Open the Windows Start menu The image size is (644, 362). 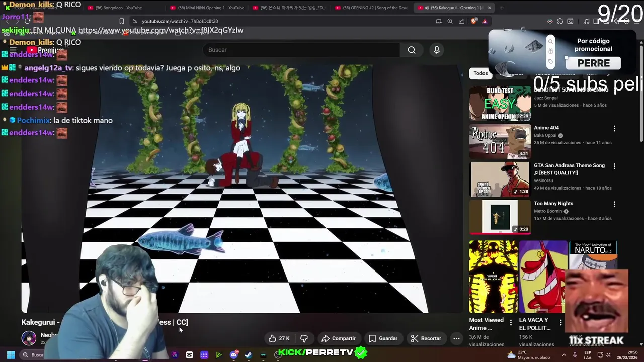tap(10, 355)
